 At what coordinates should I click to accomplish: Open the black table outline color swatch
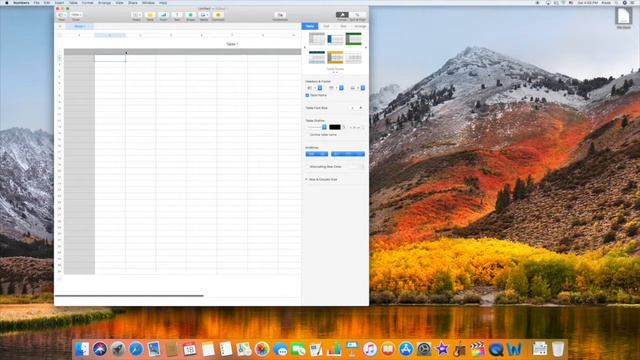pyautogui.click(x=335, y=127)
